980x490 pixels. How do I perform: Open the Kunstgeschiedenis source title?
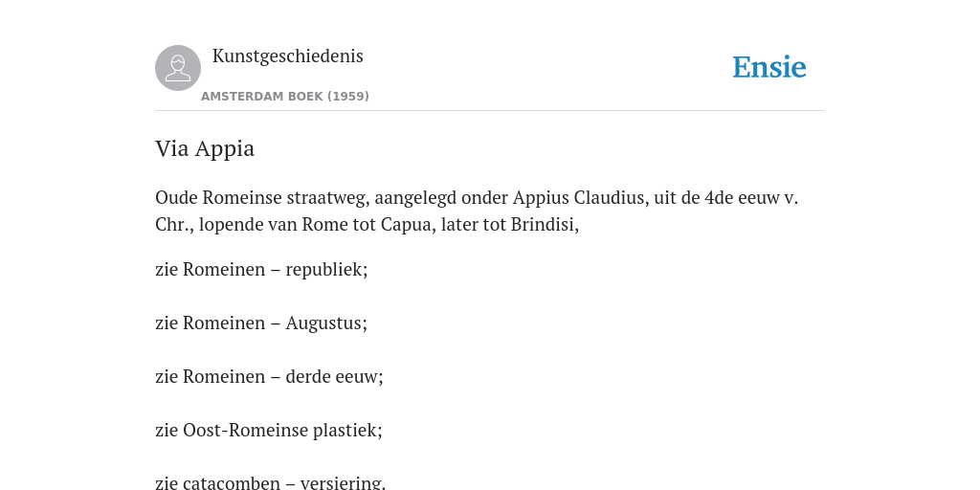point(287,56)
